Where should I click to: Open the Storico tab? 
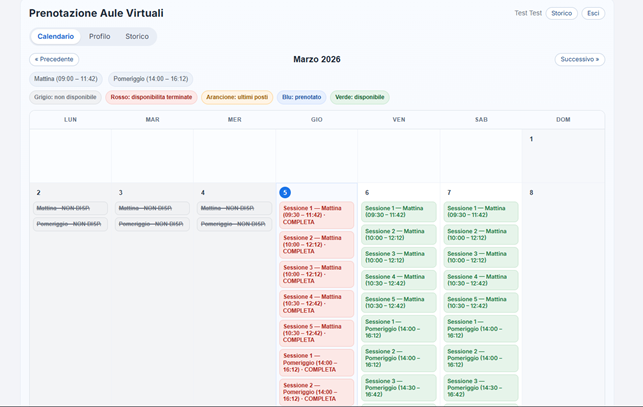pyautogui.click(x=137, y=37)
